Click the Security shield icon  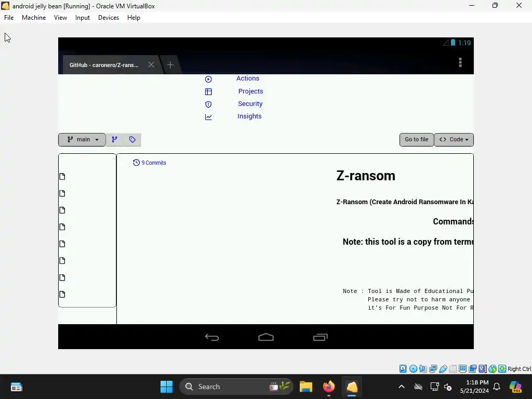208,104
